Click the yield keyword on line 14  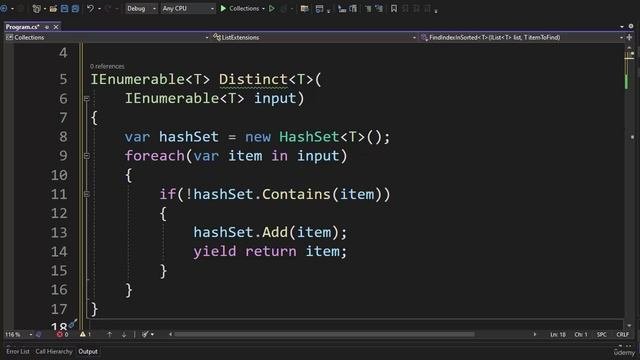point(215,251)
